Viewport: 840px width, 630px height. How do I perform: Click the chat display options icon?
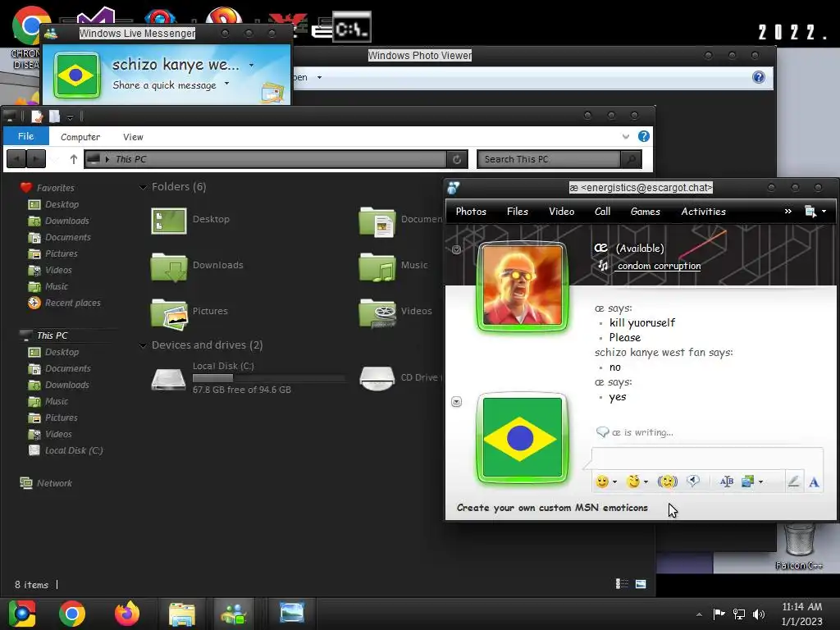810,212
